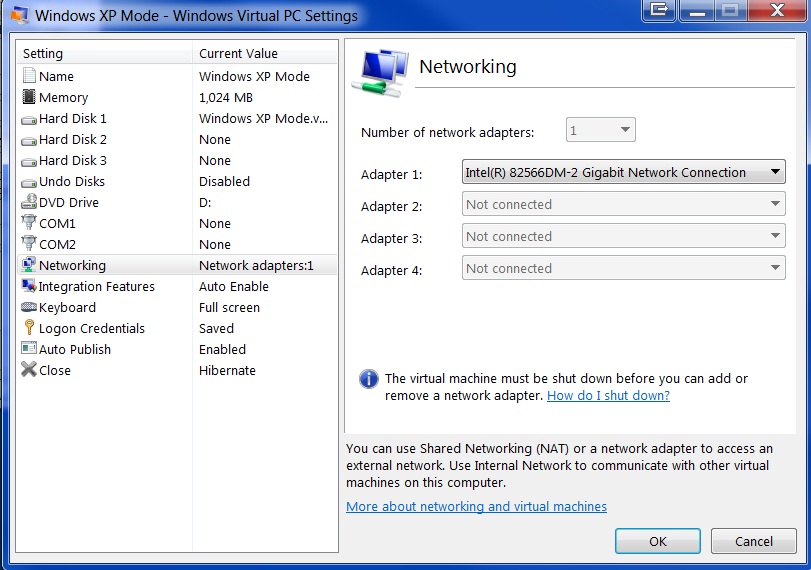The image size is (811, 570).
Task: Click the Auto Publish icon
Action: coord(29,348)
